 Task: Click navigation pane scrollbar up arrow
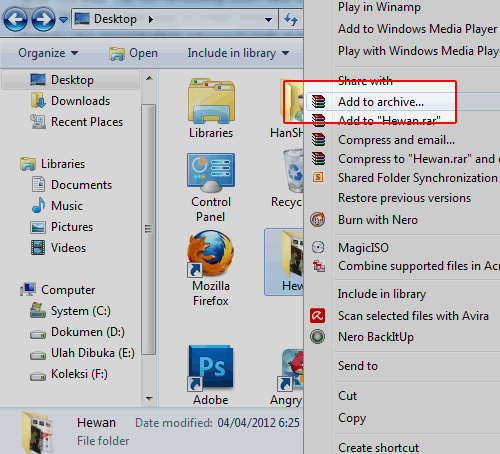tap(149, 79)
